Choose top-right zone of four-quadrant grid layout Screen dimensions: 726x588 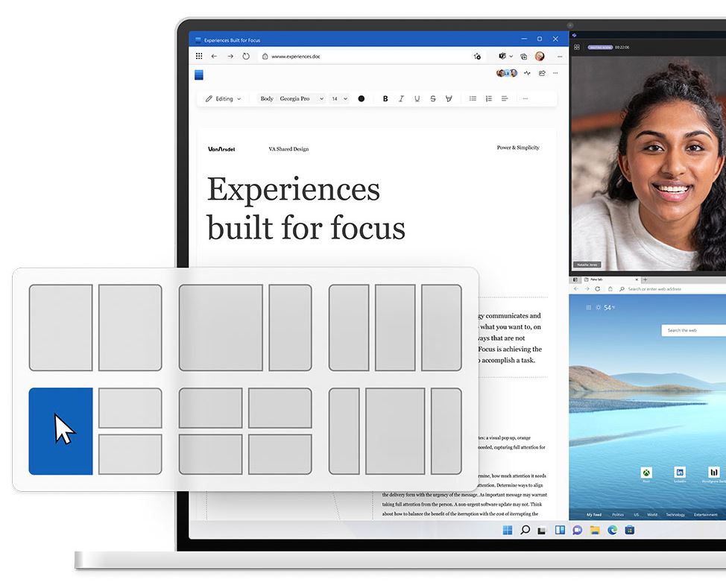coord(280,408)
